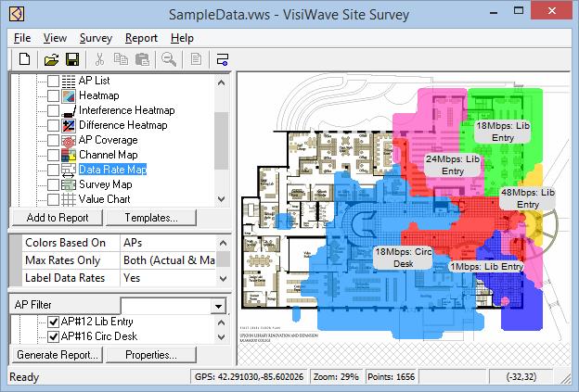Check the Data Rate Map checkbox
Viewport: 579px width, 392px height.
click(53, 170)
